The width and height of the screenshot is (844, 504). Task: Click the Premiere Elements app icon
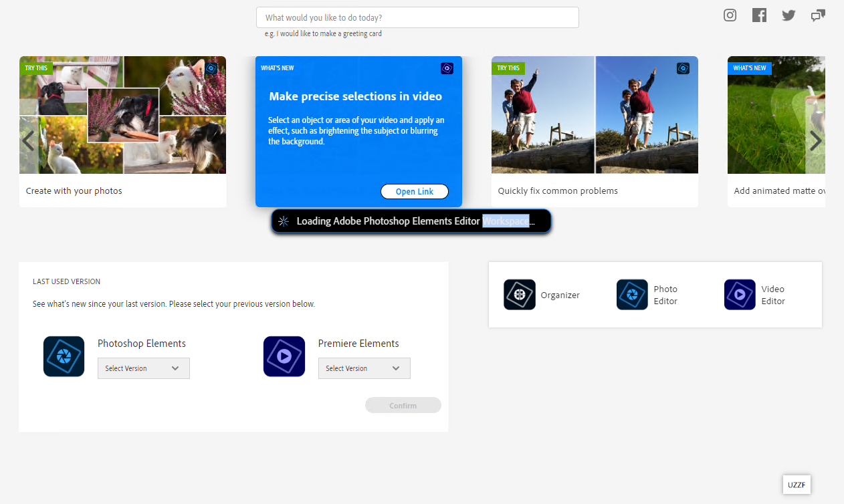point(284,356)
